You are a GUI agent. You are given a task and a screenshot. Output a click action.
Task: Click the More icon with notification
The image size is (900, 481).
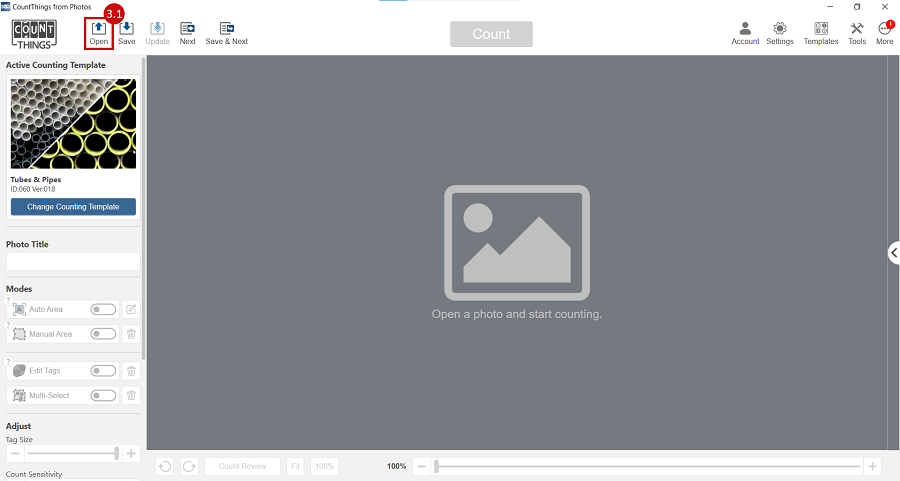885,29
